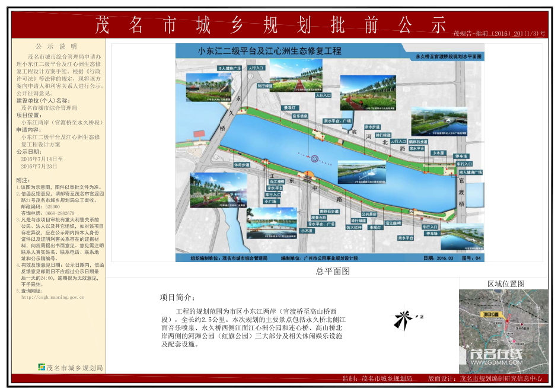Image resolution: width=558 pixels, height=392 pixels.
Task: Open the rendering image beside the 老人健身广场 label near 永久桥
Action: pos(209,88)
